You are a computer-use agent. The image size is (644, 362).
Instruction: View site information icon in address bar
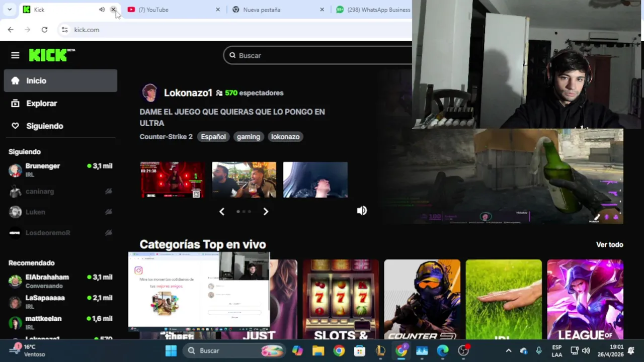pyautogui.click(x=64, y=30)
